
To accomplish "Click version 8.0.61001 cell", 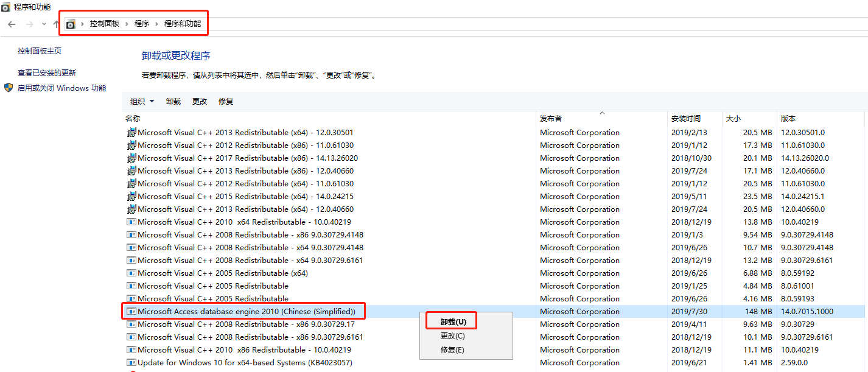I will (797, 286).
